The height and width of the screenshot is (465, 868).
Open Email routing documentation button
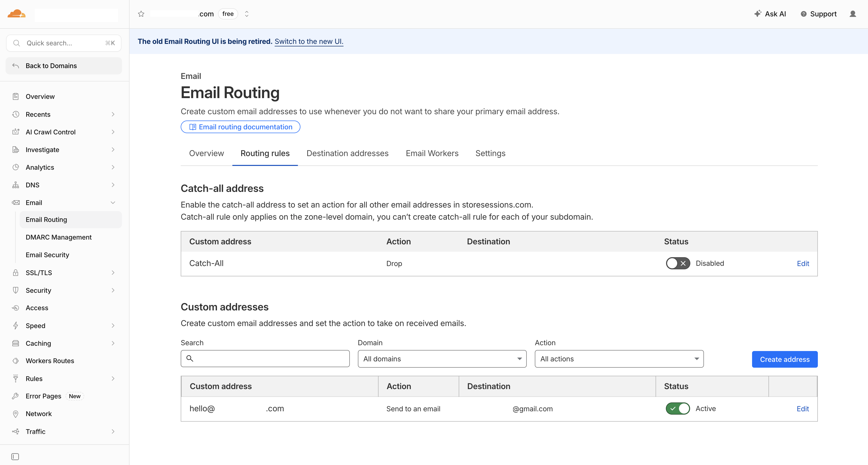[x=240, y=127]
